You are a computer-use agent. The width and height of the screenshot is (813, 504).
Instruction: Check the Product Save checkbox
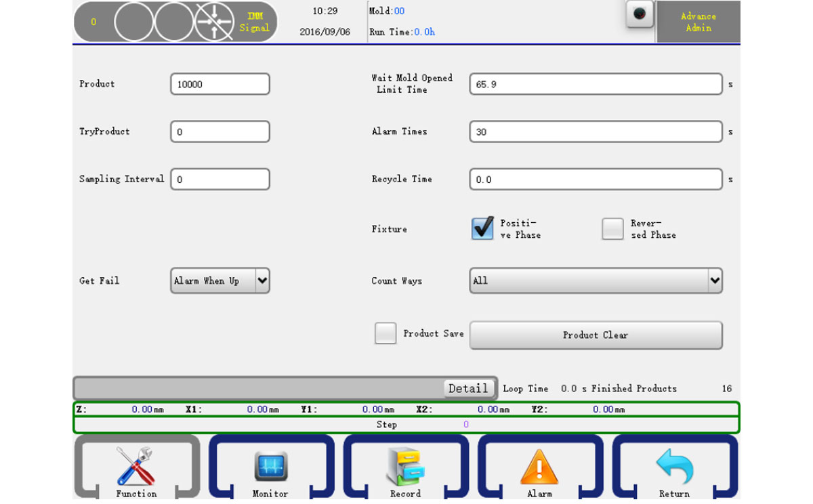pyautogui.click(x=385, y=333)
